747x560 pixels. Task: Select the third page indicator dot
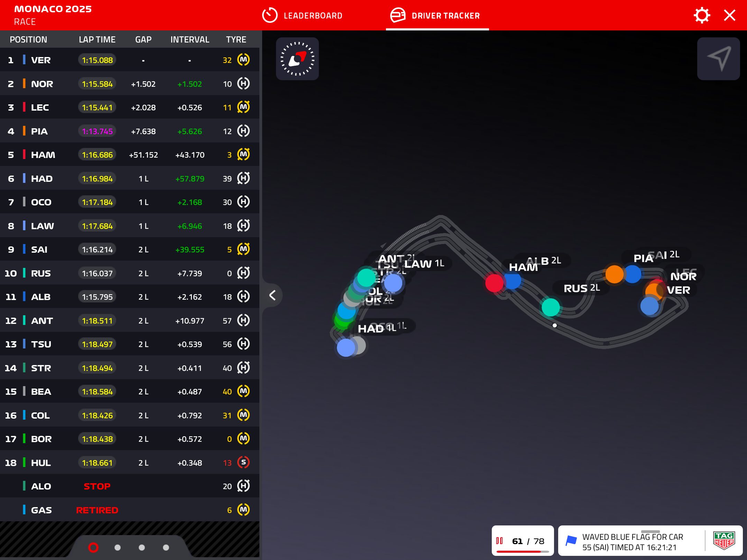click(x=142, y=548)
